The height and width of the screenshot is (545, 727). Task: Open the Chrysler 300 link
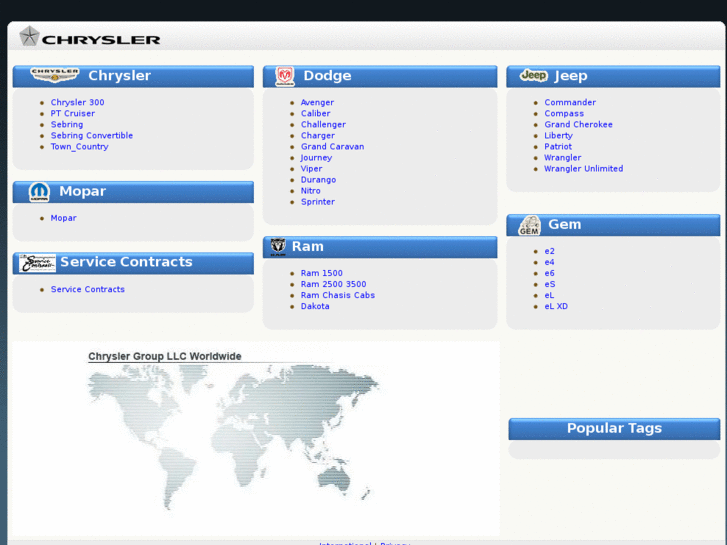[77, 102]
